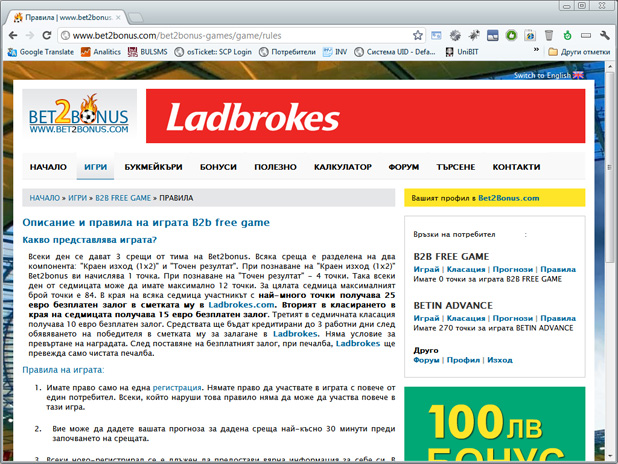Click the blue window extension icon

point(493,35)
